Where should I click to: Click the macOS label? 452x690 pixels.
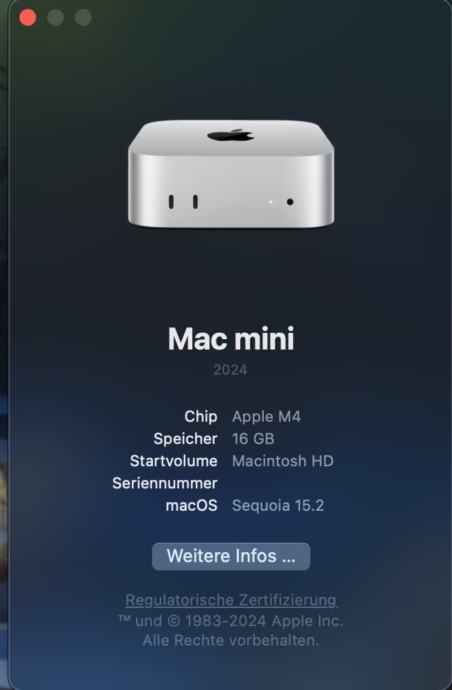(191, 506)
